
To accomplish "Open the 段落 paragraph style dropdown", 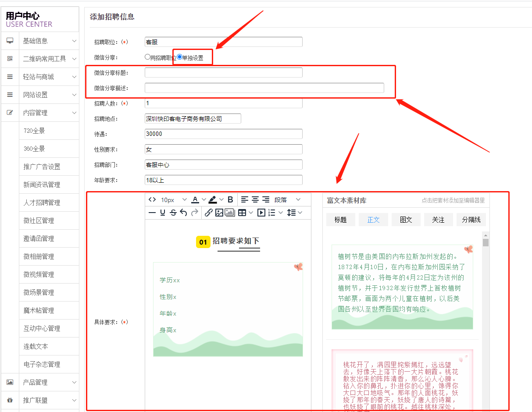I will [x=287, y=199].
